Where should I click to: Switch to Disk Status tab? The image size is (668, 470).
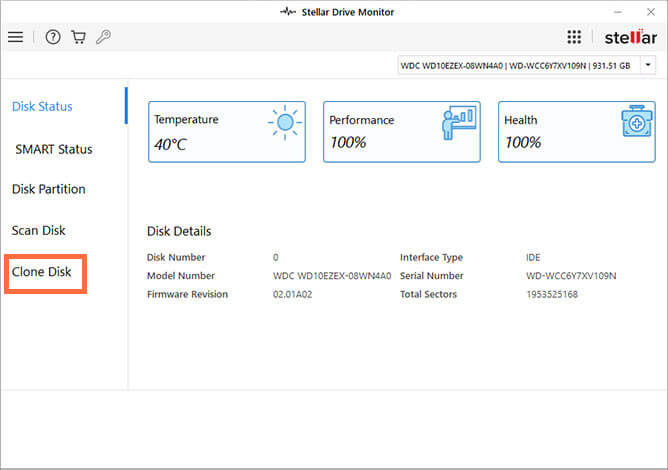(42, 107)
